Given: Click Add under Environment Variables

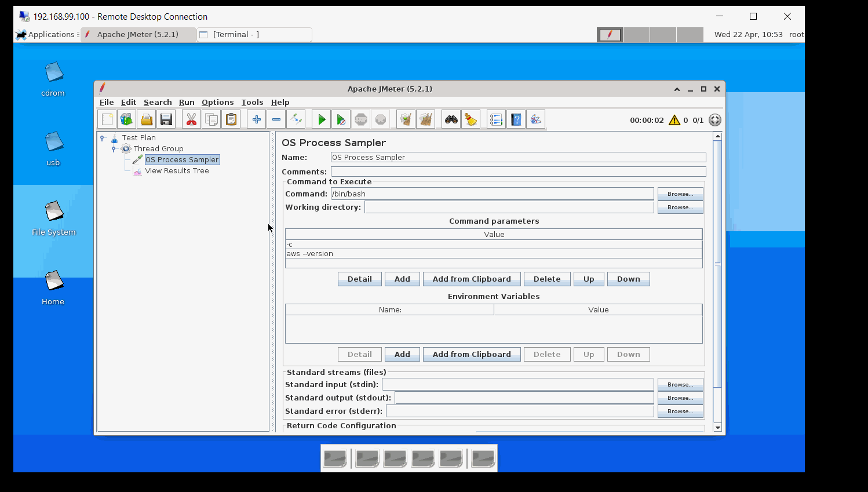Looking at the screenshot, I should click(x=402, y=354).
